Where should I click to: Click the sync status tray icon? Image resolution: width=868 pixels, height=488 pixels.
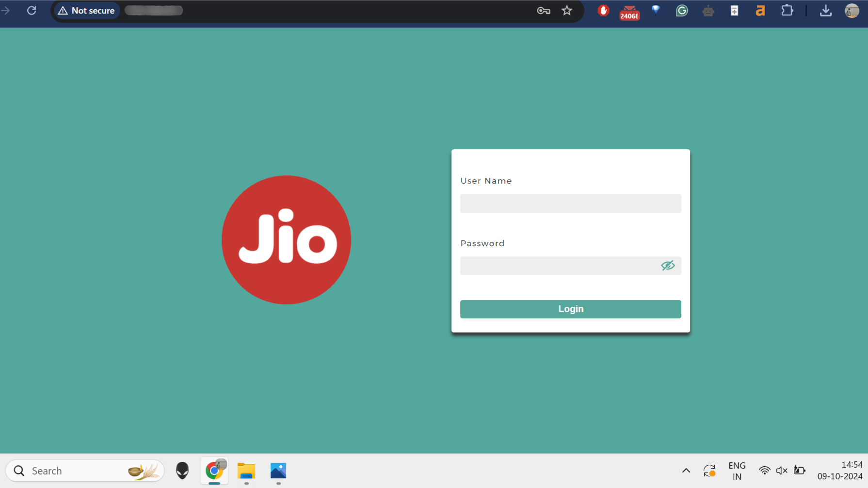[x=709, y=471]
